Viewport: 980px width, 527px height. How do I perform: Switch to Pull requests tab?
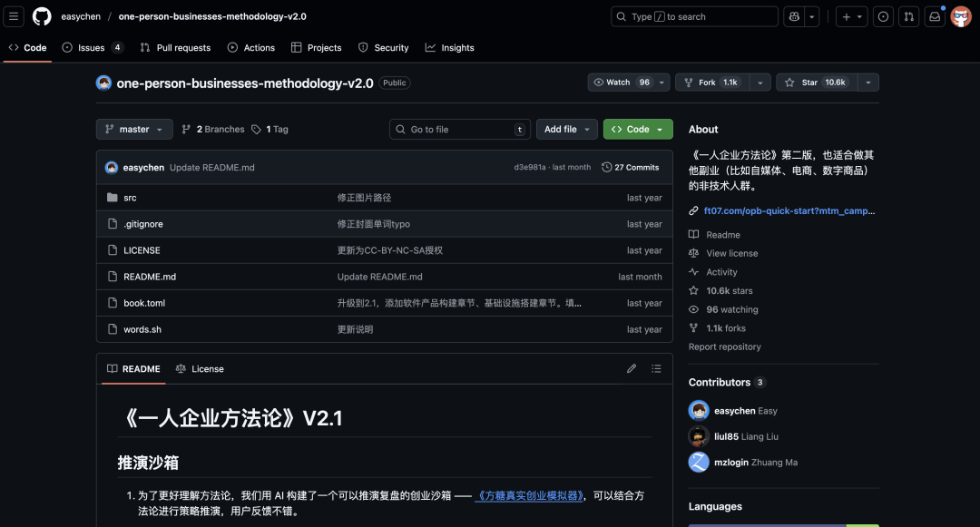click(176, 47)
